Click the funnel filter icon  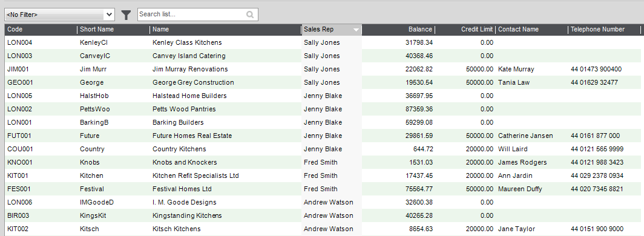[x=126, y=15]
